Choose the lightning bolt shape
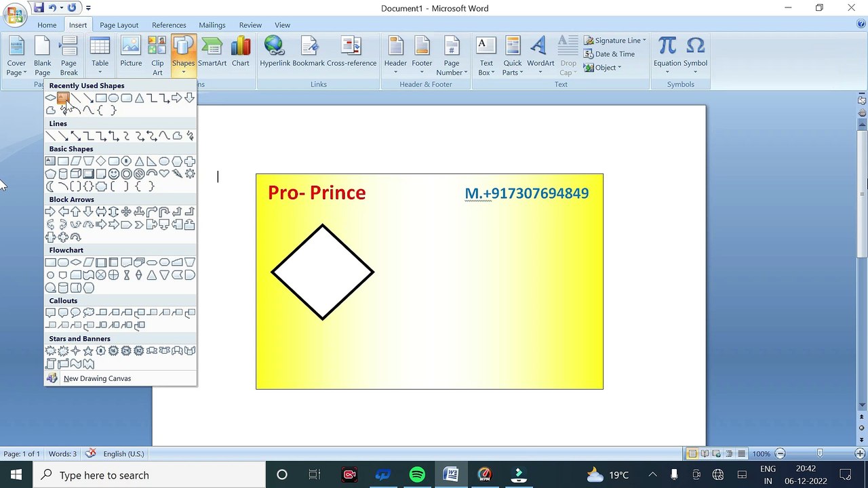Screen dimensions: 868x488 tap(177, 174)
